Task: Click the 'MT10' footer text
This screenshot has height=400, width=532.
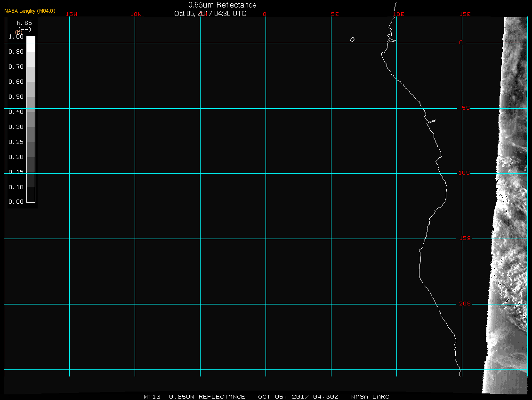Action: 152,397
